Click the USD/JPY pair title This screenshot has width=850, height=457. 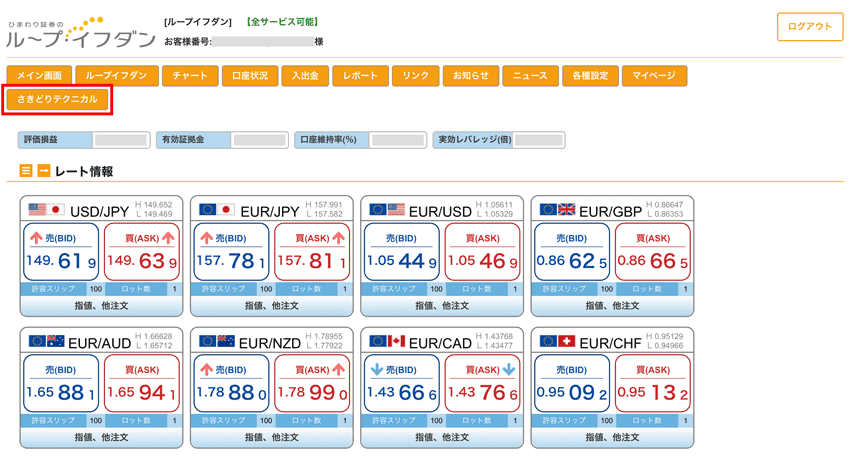coord(99,211)
